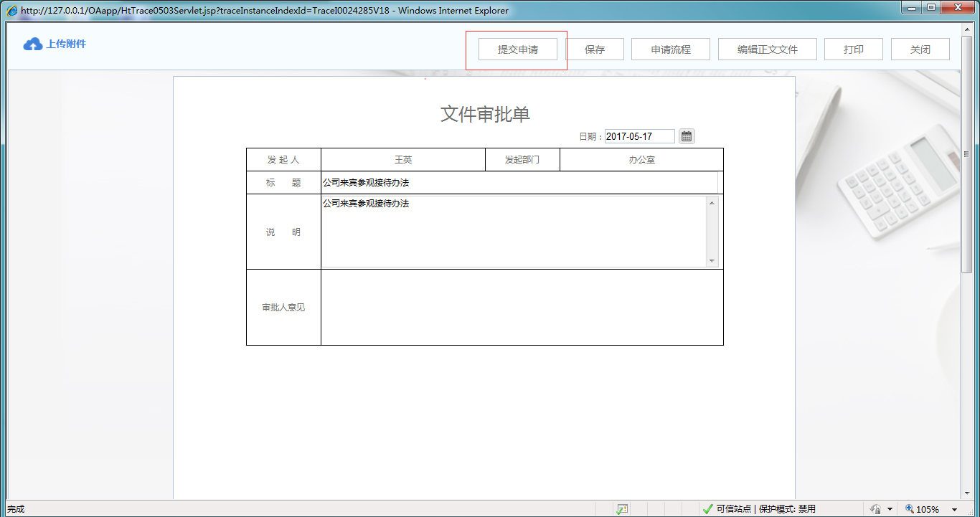Viewport: 980px width, 517px height.
Task: Close the form with 关闭 button
Action: coord(920,49)
